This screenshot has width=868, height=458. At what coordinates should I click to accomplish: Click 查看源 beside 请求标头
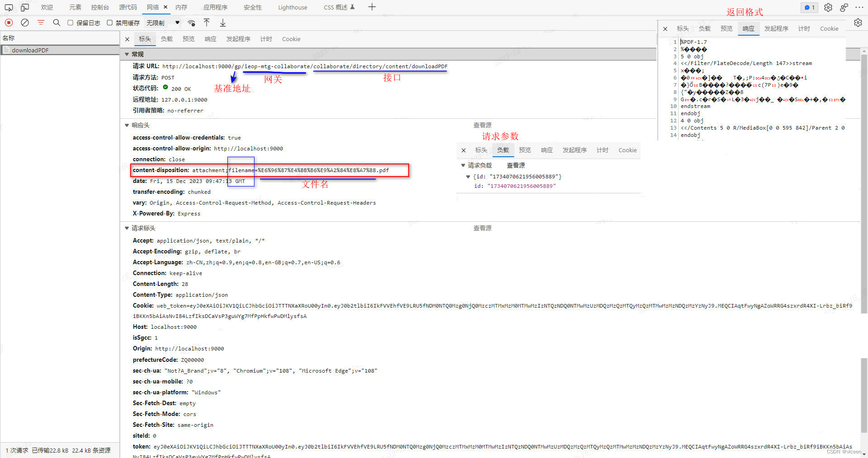[482, 228]
